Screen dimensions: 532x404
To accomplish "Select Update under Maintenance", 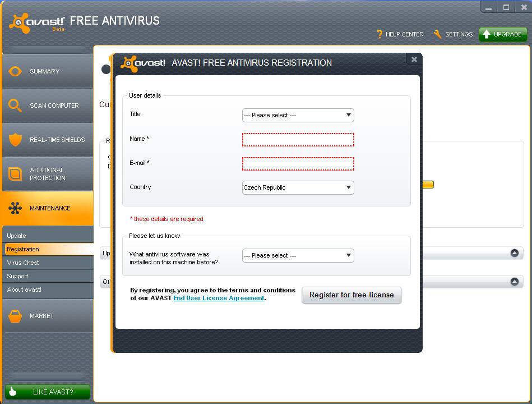I will [48, 236].
